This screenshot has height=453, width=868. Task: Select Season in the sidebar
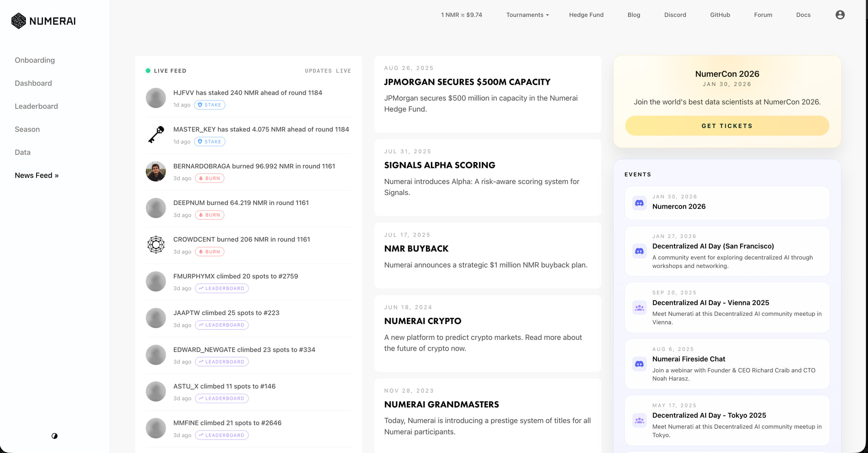pyautogui.click(x=27, y=129)
